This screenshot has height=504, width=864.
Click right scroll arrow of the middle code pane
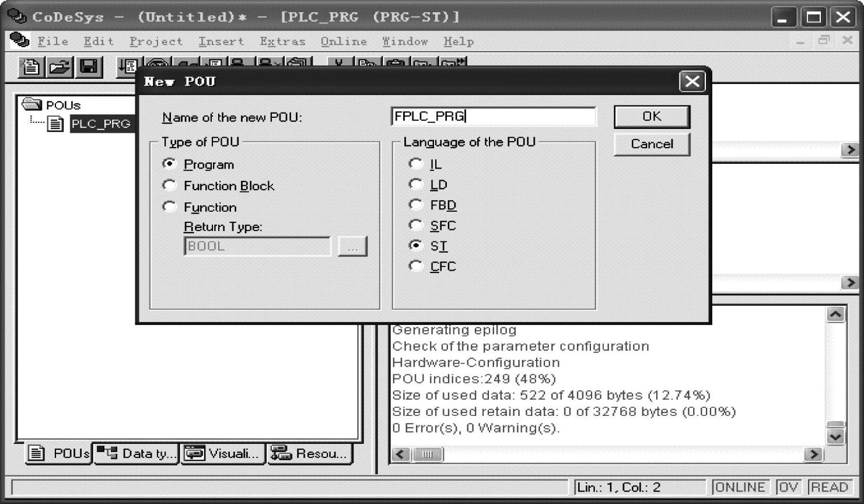tap(850, 282)
